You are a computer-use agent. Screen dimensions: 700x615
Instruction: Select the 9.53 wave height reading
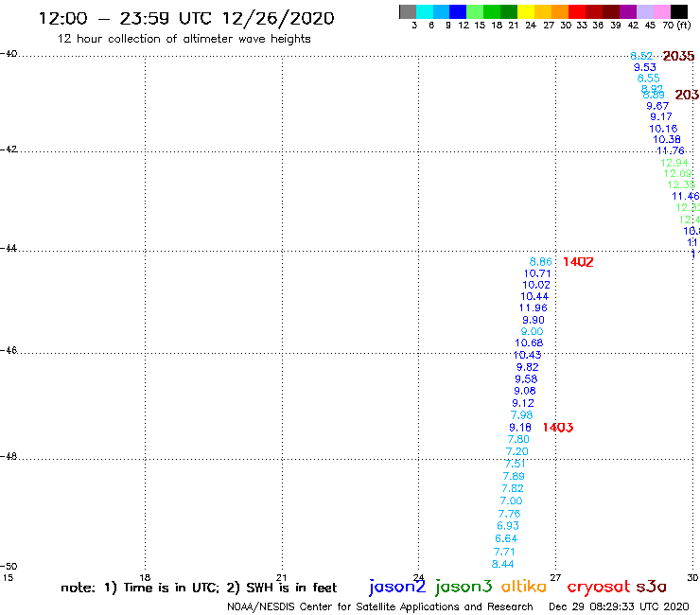coord(645,67)
